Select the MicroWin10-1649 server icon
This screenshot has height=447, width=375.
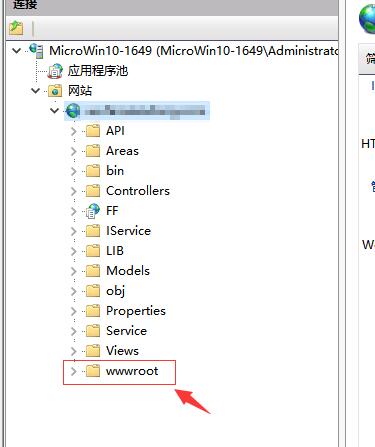36,51
